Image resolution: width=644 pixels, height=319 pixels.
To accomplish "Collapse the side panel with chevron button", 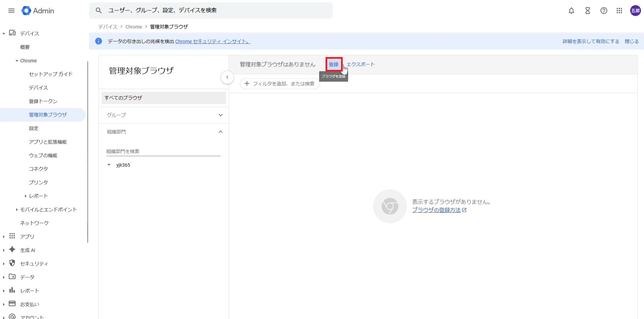I will (227, 77).
